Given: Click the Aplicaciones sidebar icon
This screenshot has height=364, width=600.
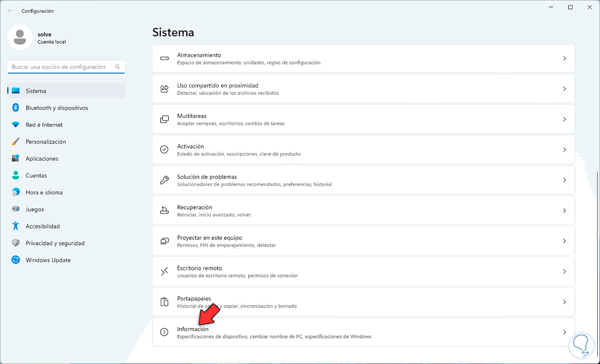Looking at the screenshot, I should [x=15, y=158].
